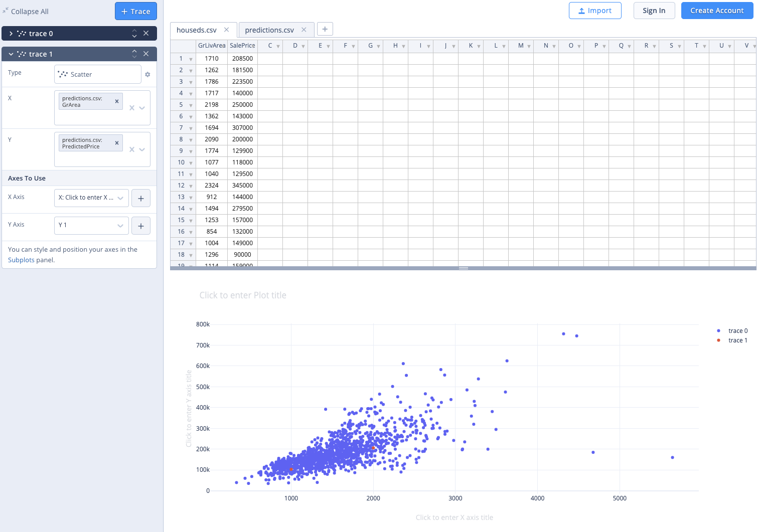This screenshot has width=757, height=532.
Task: Delete trace 0 using its X icon
Action: 146,33
